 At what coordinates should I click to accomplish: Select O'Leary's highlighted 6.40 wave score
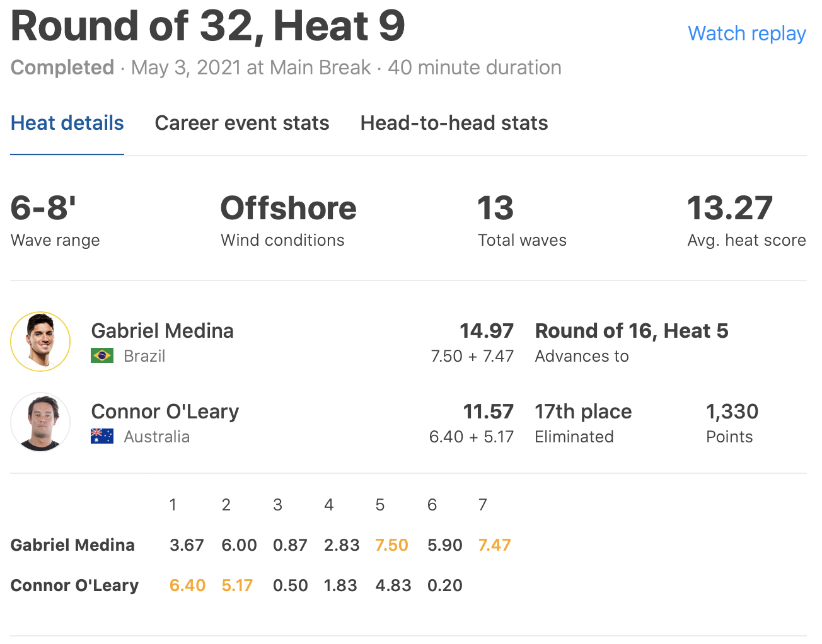(187, 585)
